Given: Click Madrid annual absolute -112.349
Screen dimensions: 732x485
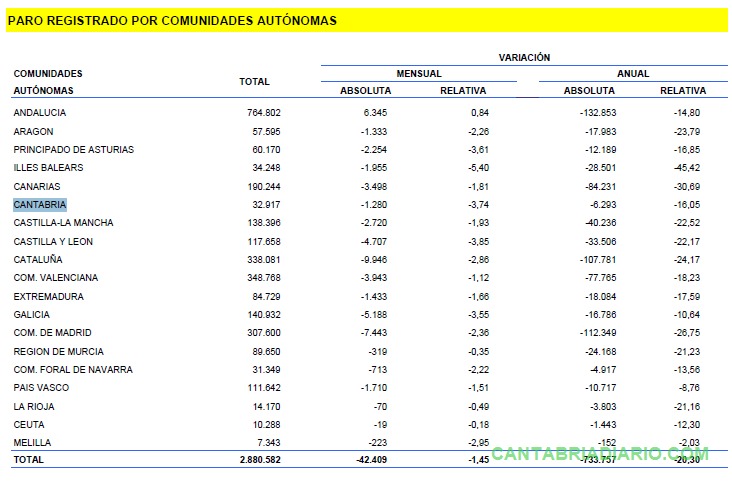Looking at the screenshot, I should pyautogui.click(x=598, y=333).
